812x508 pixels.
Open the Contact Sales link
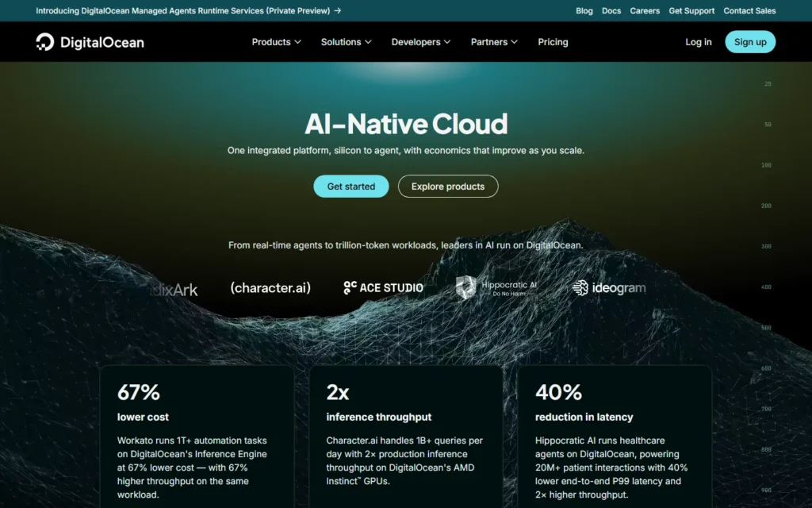click(x=749, y=11)
